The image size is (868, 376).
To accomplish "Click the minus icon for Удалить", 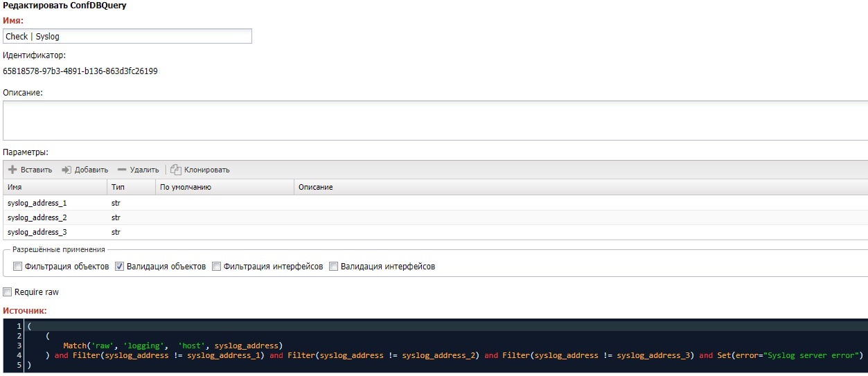I will (x=122, y=170).
